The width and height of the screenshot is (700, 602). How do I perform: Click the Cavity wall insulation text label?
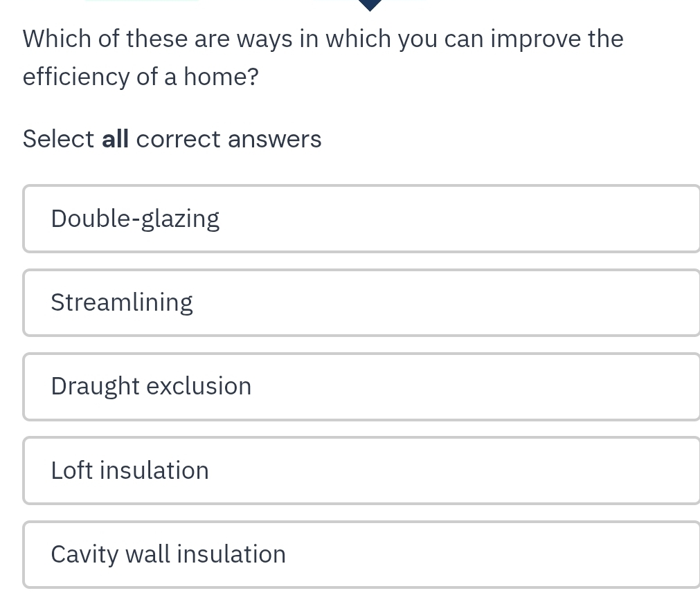(x=168, y=555)
